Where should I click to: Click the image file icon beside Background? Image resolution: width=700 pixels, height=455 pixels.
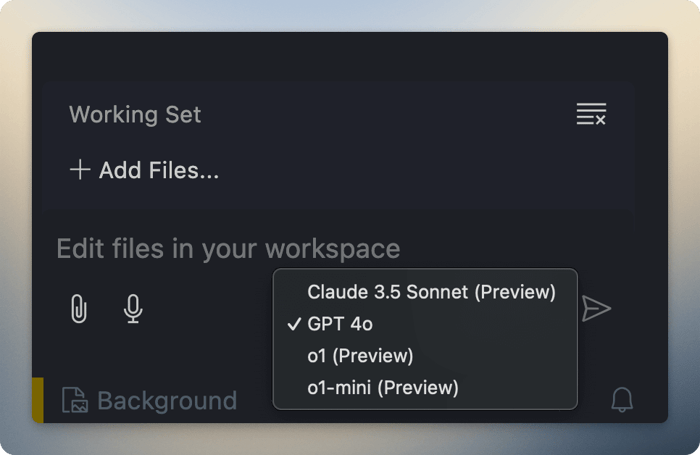75,400
